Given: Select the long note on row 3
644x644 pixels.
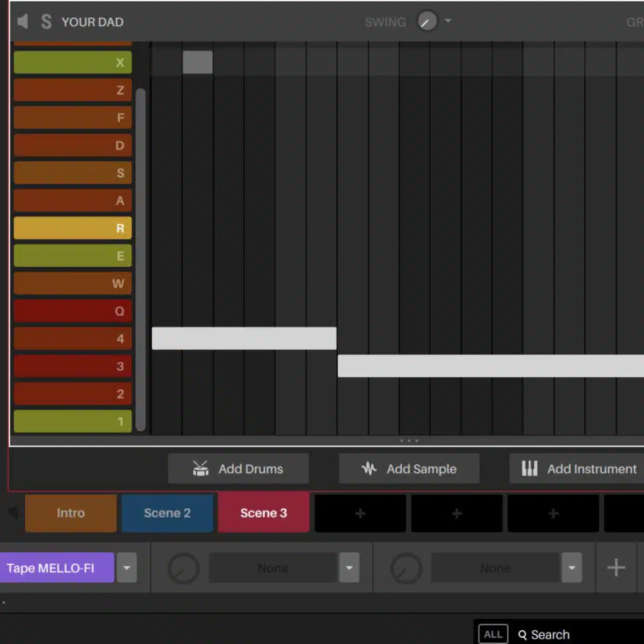Looking at the screenshot, I should click(x=491, y=366).
